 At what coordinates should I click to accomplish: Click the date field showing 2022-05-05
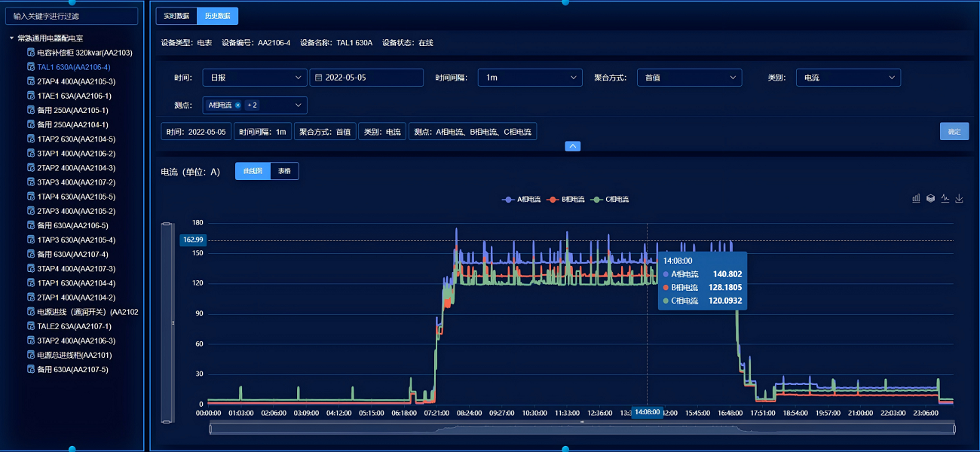click(367, 78)
